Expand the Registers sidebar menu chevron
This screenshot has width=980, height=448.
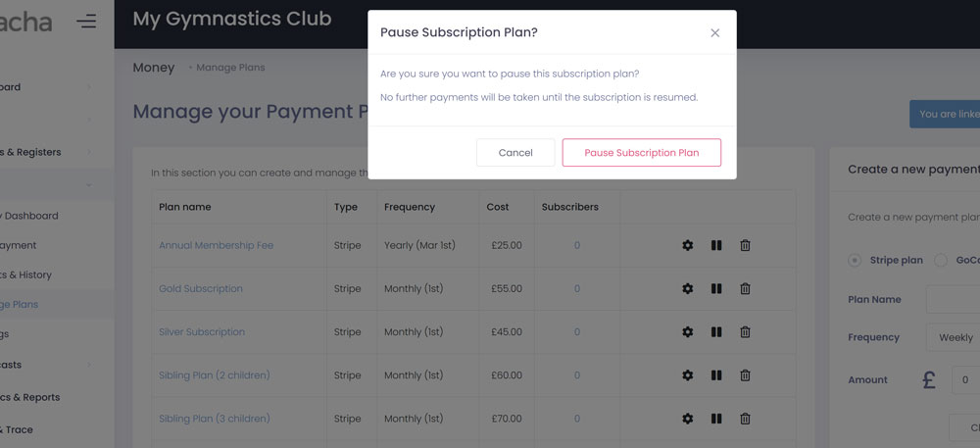point(88,152)
